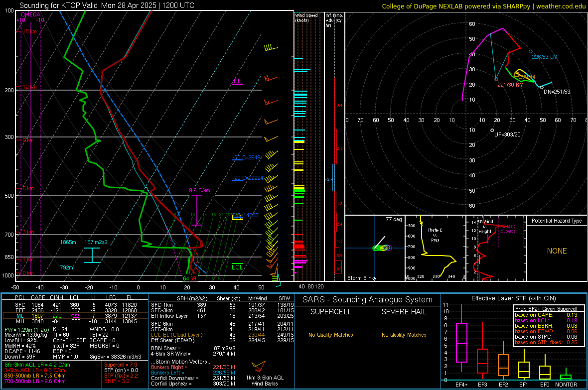Click the 9.6 C/km lapse rate annotation
Viewport: 588px width, 390px height.
(x=199, y=190)
